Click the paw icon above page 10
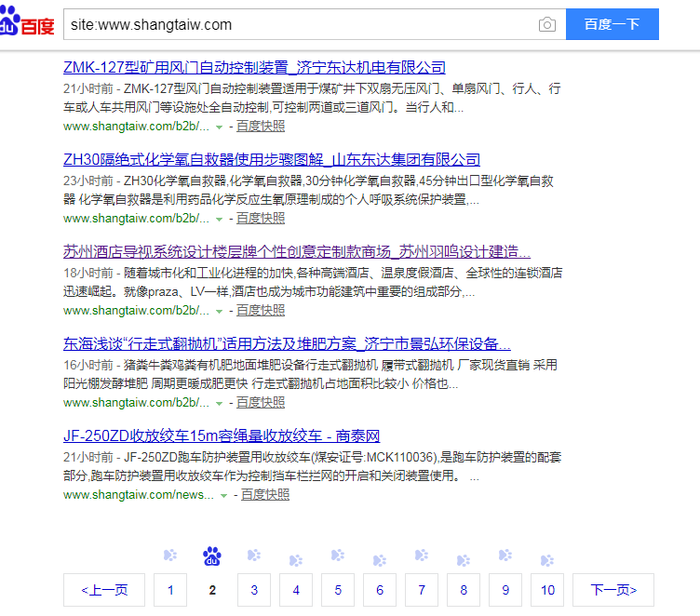The width and height of the screenshot is (700, 616). pos(547,560)
